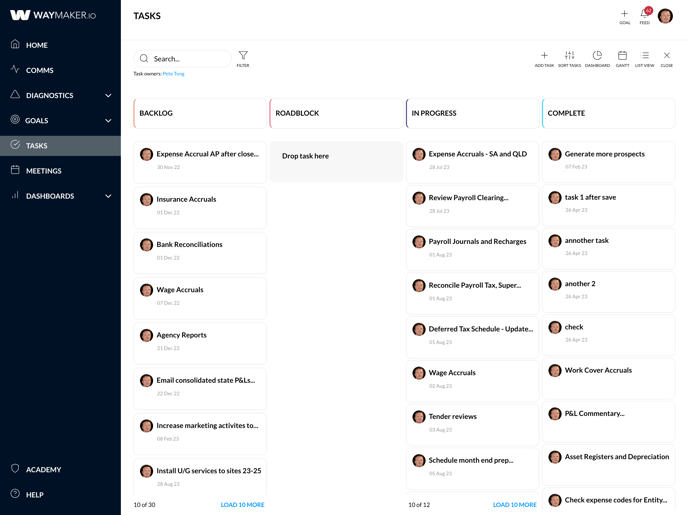Load 10 more In Progress tasks
688x515 pixels.
pos(515,505)
